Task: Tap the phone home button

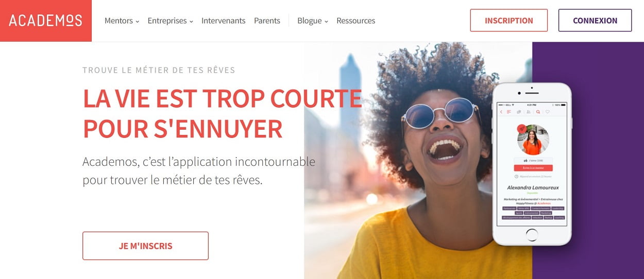Action: pyautogui.click(x=532, y=235)
